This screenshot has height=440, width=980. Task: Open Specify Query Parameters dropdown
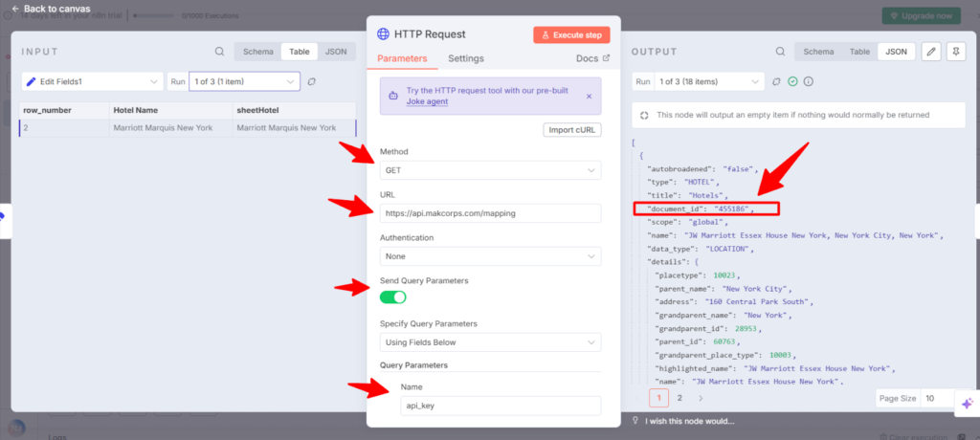(x=491, y=342)
